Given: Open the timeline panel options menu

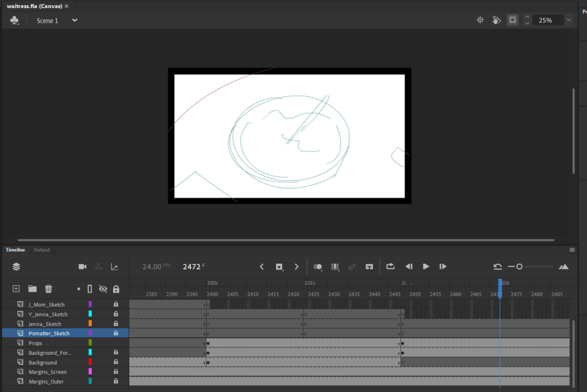Looking at the screenshot, I should [572, 250].
